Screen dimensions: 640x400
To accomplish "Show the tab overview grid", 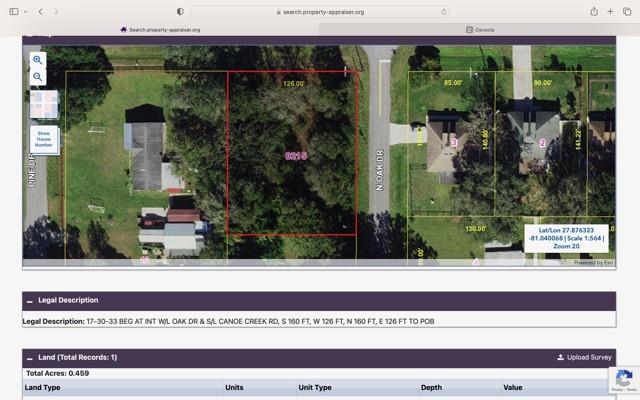I will click(627, 11).
